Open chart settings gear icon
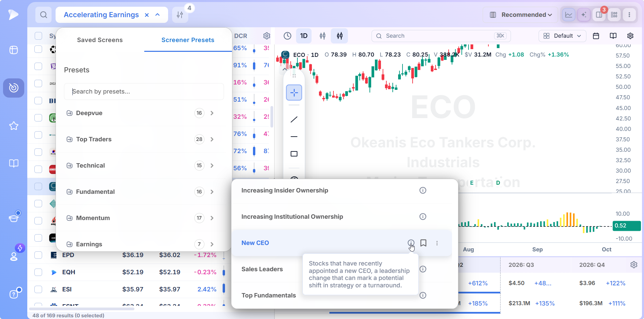The height and width of the screenshot is (319, 644). coord(631,36)
